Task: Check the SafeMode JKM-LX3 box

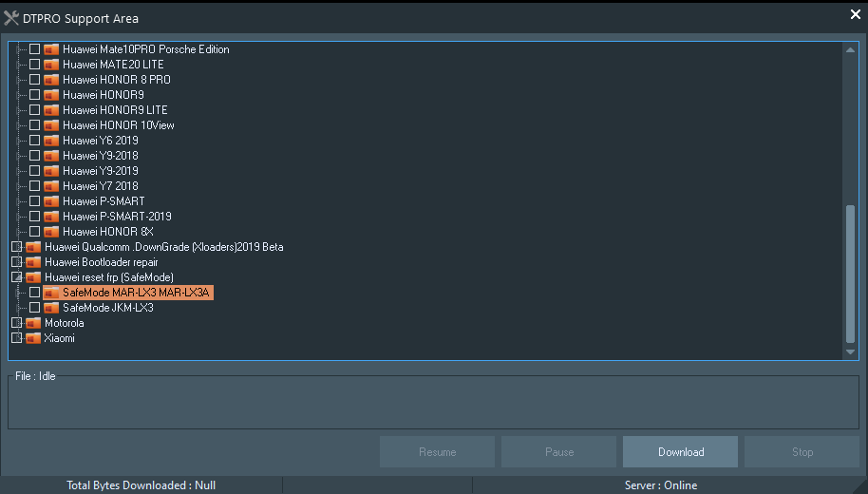Action: pyautogui.click(x=34, y=308)
